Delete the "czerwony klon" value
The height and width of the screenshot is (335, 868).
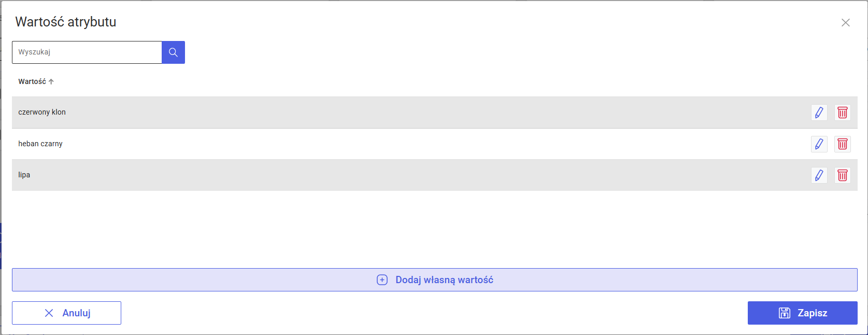pyautogui.click(x=843, y=113)
